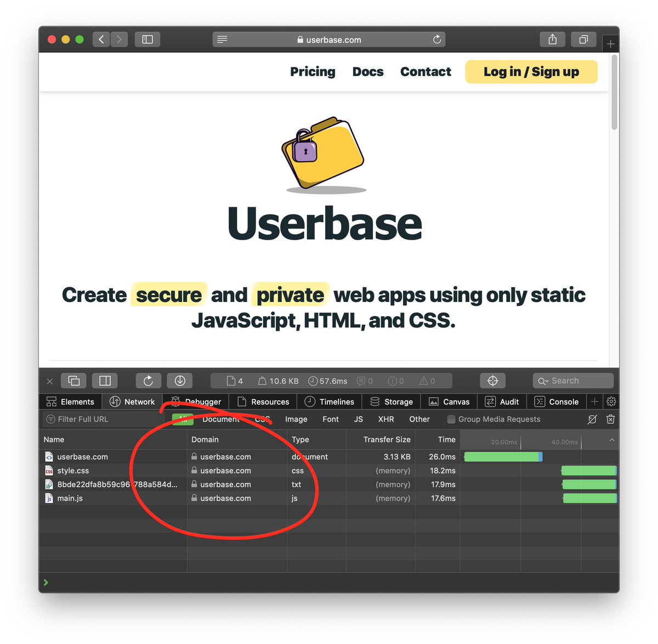Viewport: 658px width, 644px height.
Task: Switch to the Debugger tab
Action: [x=196, y=402]
